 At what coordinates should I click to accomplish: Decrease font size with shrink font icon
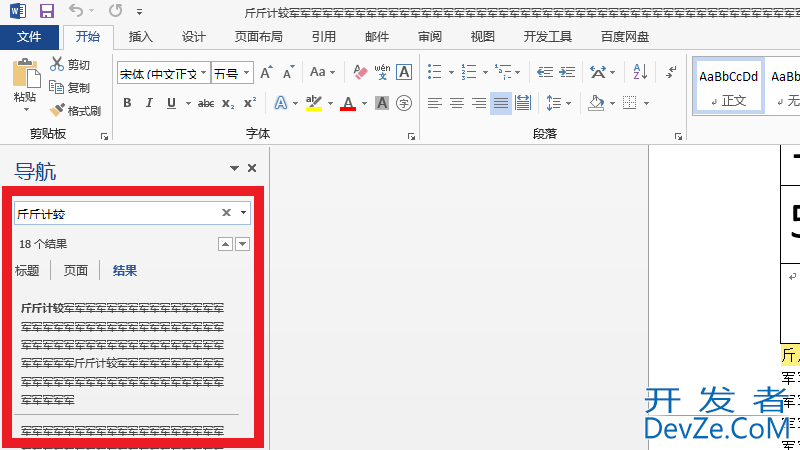click(x=289, y=72)
